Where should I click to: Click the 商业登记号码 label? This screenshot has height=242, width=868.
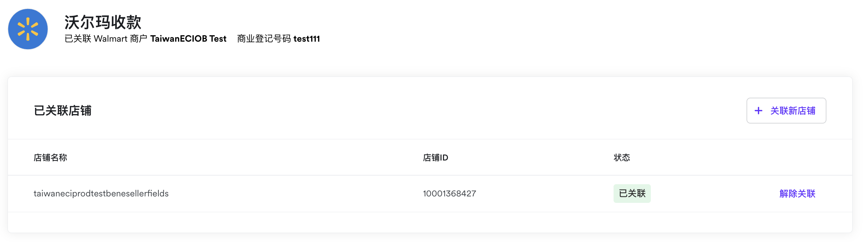tap(264, 39)
